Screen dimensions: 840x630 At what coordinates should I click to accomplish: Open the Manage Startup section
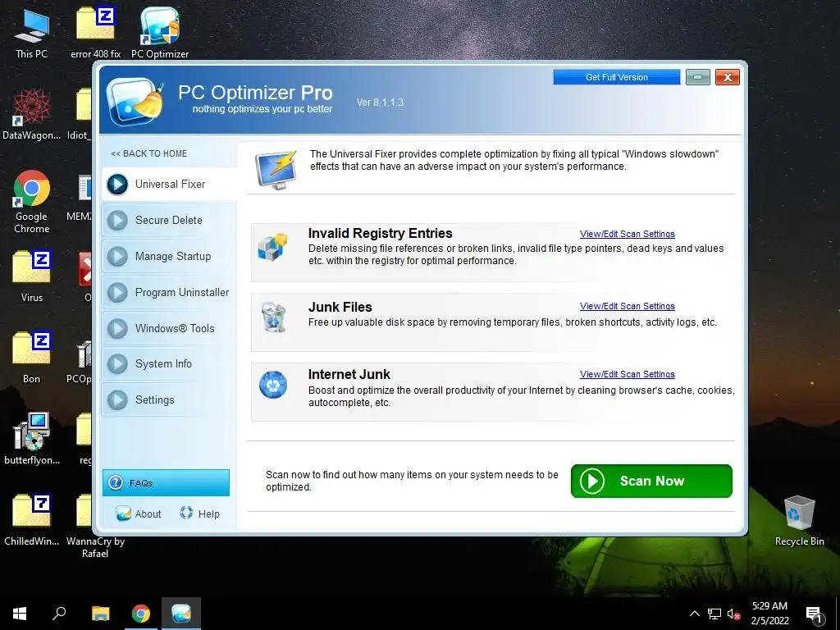click(169, 256)
